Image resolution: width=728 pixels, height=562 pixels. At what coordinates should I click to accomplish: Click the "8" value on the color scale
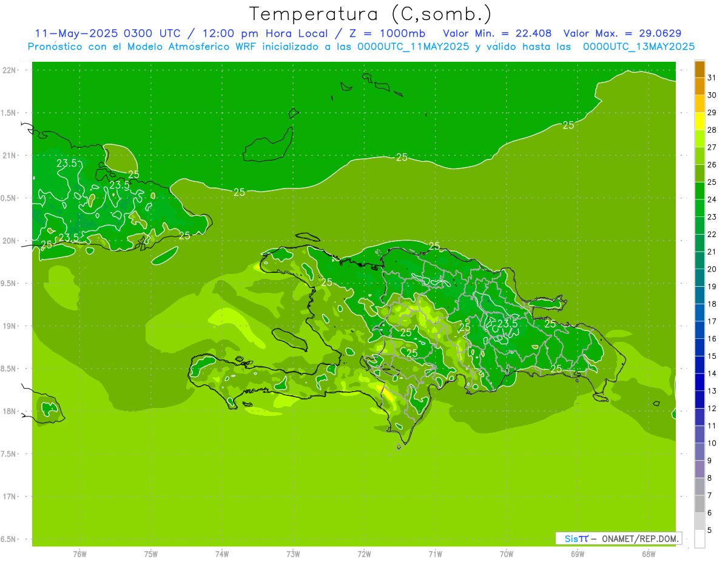(710, 478)
